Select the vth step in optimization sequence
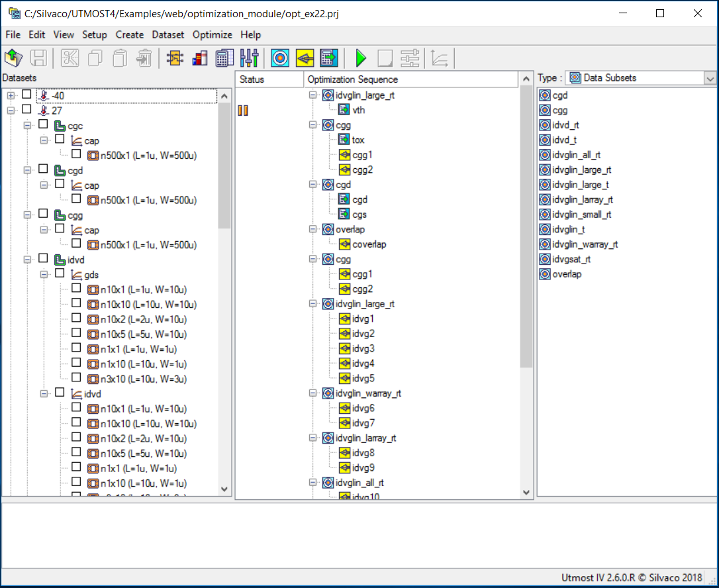The image size is (719, 588). pos(359,110)
